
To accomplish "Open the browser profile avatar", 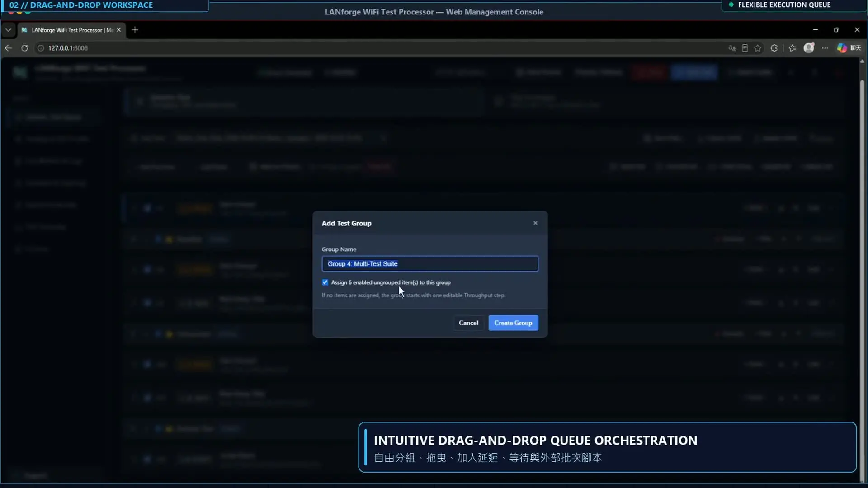I will (809, 48).
